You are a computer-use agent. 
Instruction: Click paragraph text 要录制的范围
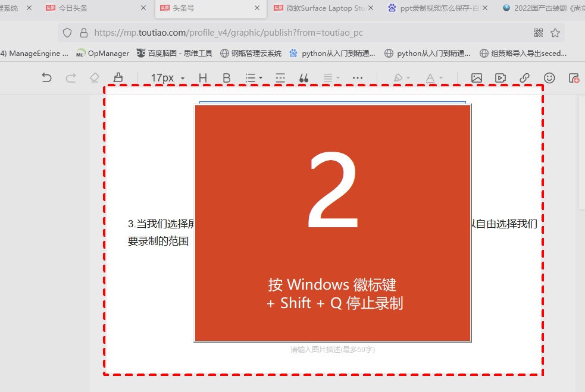pos(158,242)
